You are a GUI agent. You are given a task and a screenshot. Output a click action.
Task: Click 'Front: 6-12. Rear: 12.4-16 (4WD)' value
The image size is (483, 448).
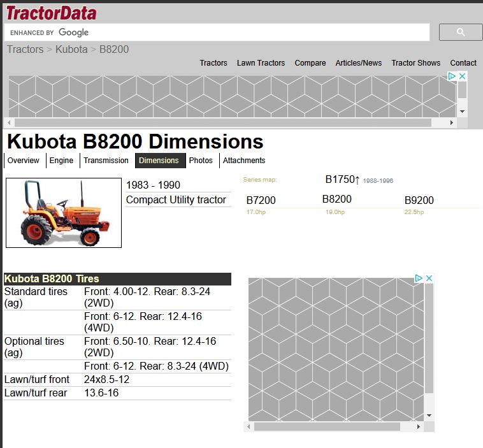[143, 322]
